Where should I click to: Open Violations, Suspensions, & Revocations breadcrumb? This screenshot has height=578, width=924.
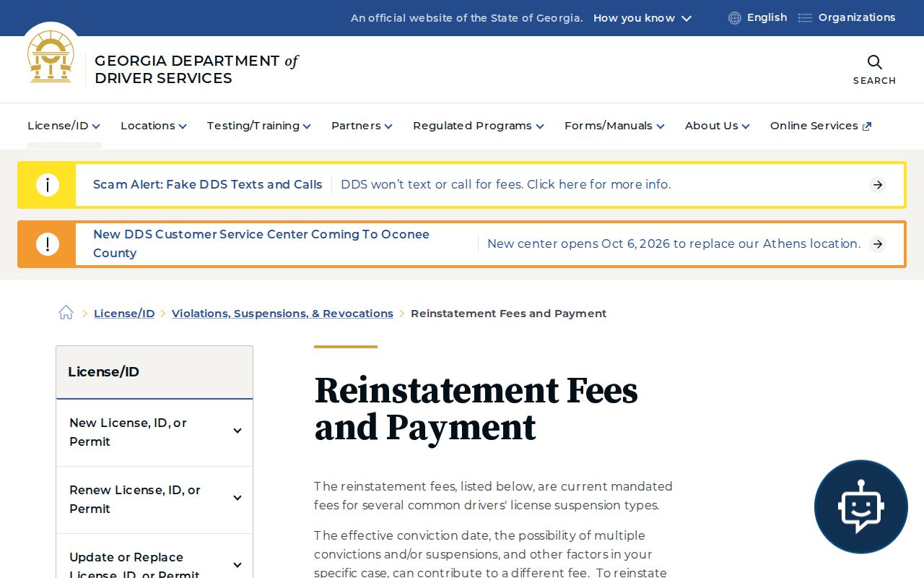click(282, 314)
